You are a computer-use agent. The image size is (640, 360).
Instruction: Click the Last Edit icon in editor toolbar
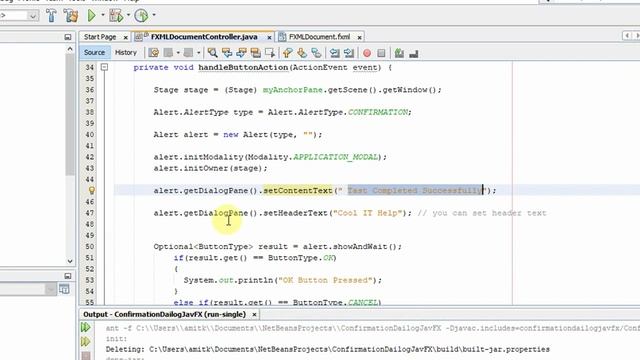point(153,53)
